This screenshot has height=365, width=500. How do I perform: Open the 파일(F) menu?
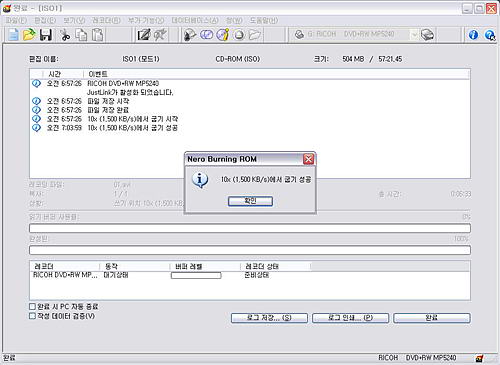coord(16,20)
